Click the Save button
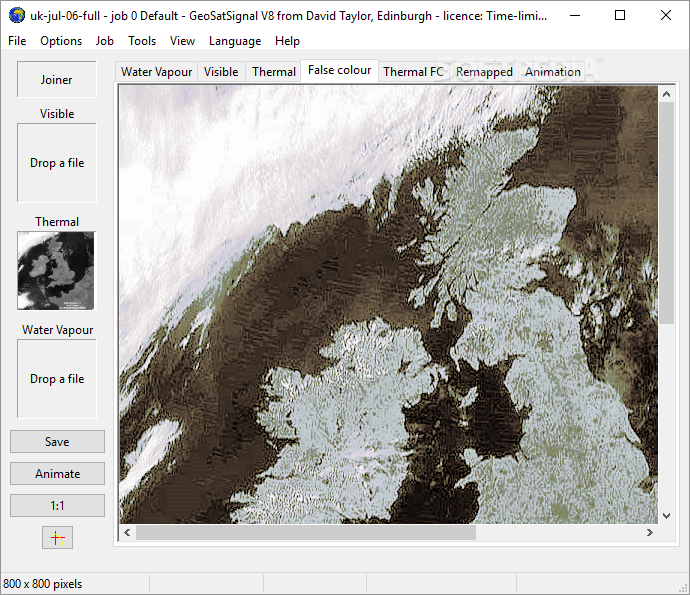Viewport: 690px width, 595px height. (x=57, y=441)
